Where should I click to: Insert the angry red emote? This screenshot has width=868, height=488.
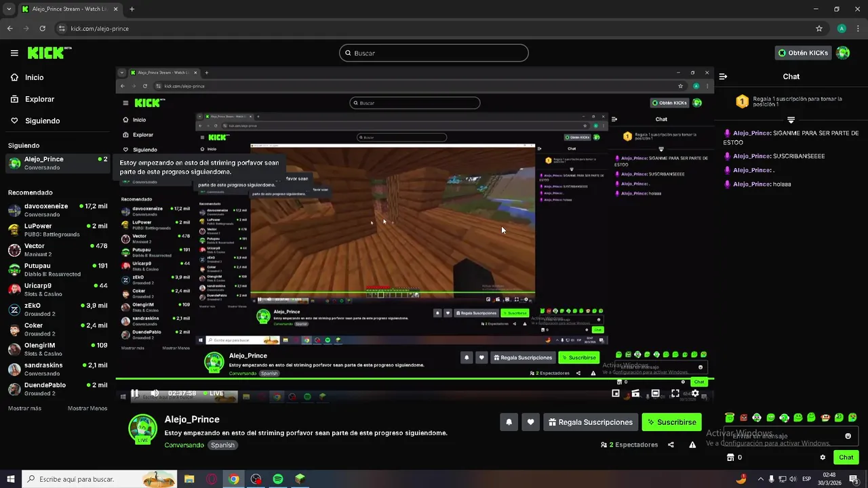point(743,418)
